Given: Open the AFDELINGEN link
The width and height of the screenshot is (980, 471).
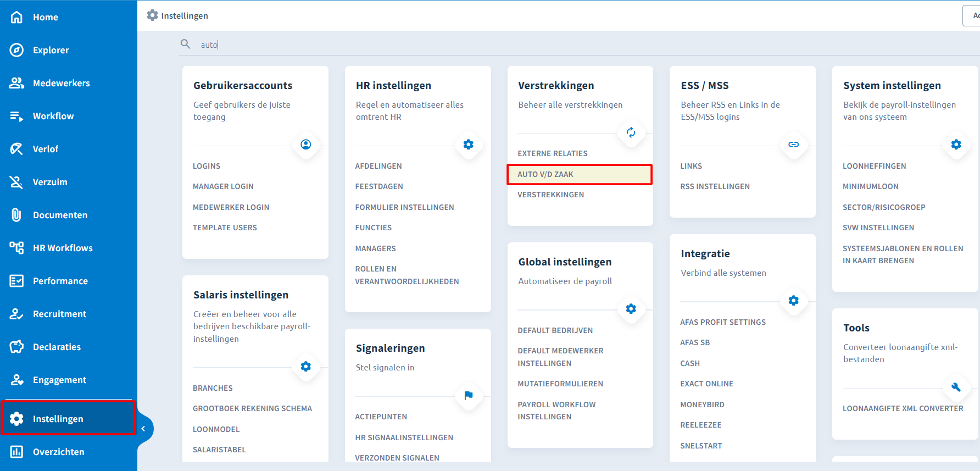Looking at the screenshot, I should 378,166.
